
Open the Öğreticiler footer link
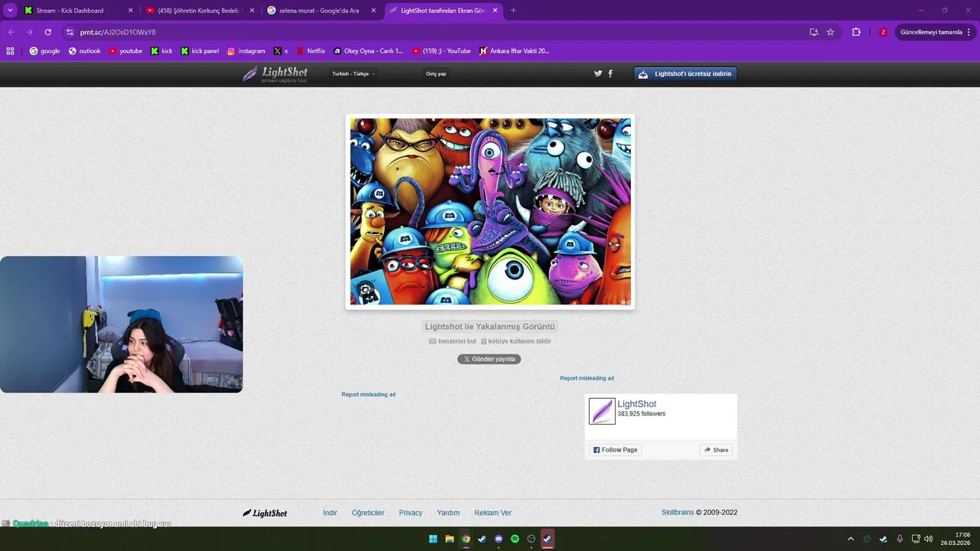(368, 513)
